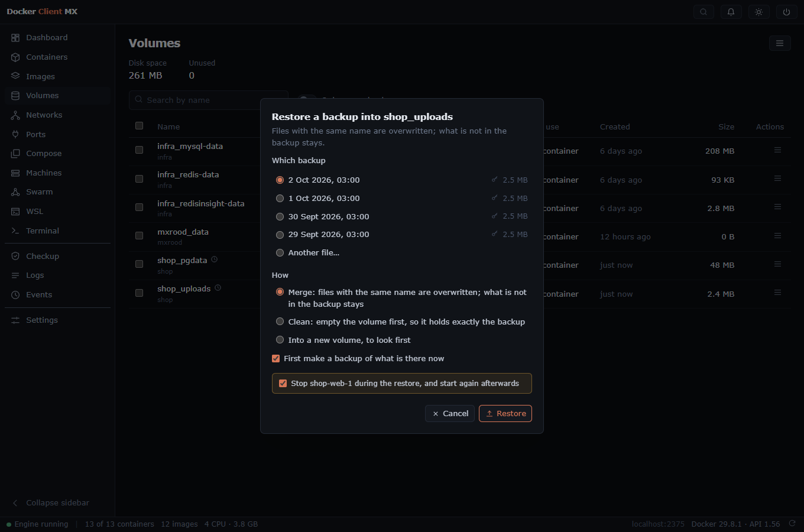
Task: Click localhost:2375 in status bar
Action: pyautogui.click(x=658, y=524)
